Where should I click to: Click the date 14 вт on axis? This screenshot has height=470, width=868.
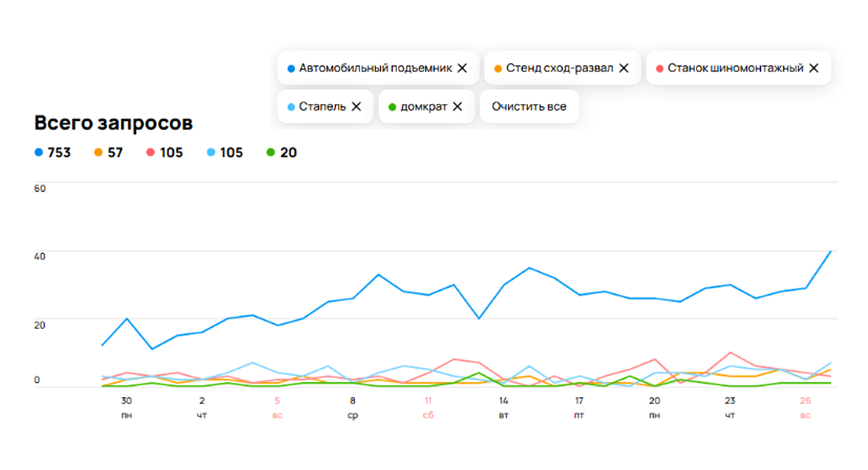[x=503, y=407]
